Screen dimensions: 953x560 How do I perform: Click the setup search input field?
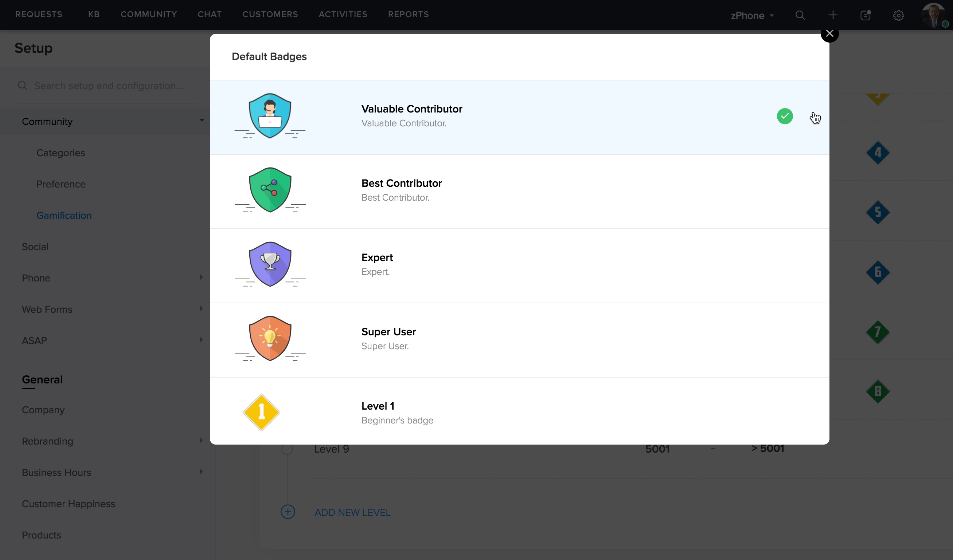point(109,86)
